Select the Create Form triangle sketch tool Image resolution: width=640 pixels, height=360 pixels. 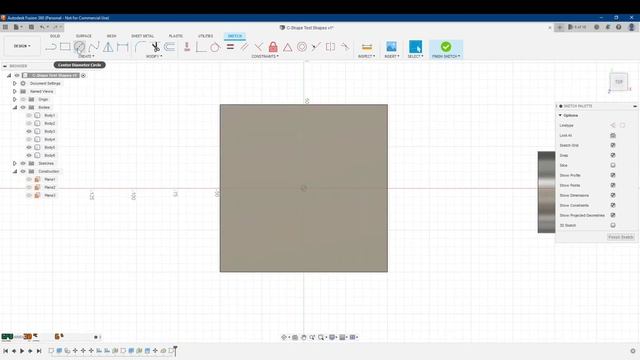coord(108,47)
